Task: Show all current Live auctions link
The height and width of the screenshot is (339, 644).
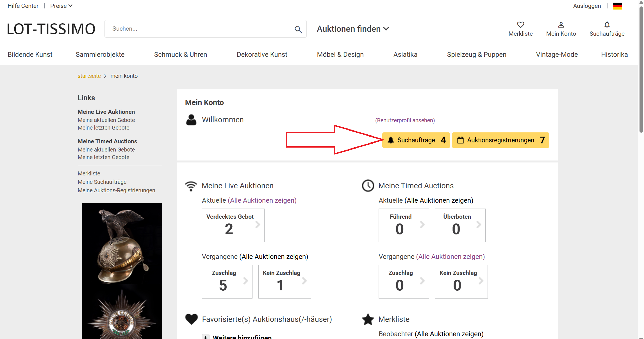Action: pyautogui.click(x=262, y=200)
